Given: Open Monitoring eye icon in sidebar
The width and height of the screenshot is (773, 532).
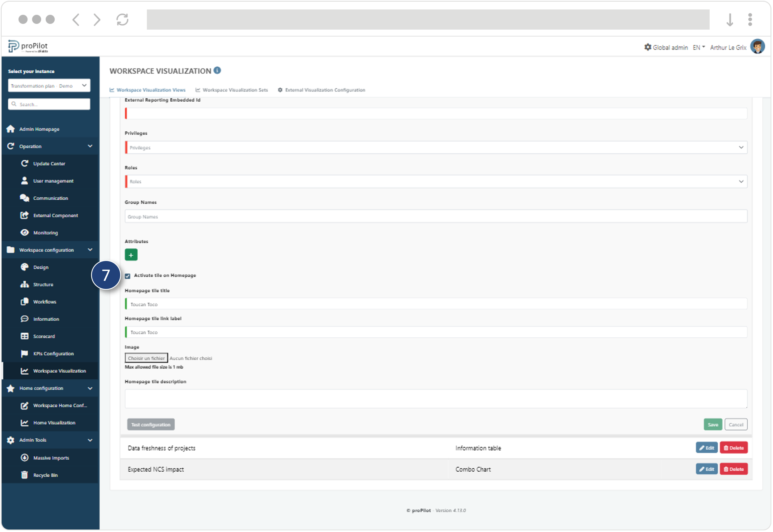Looking at the screenshot, I should pos(24,233).
